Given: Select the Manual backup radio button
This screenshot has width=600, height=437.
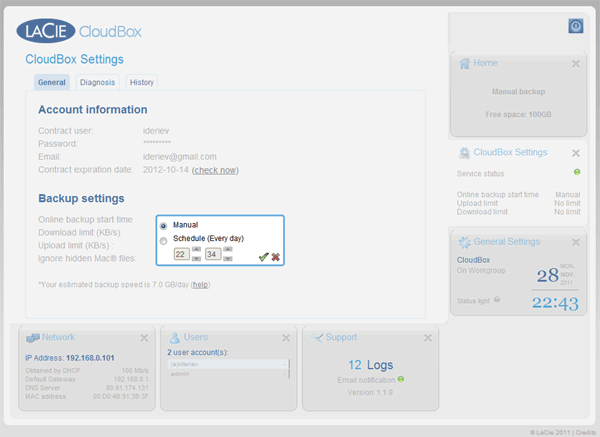Looking at the screenshot, I should 164,226.
